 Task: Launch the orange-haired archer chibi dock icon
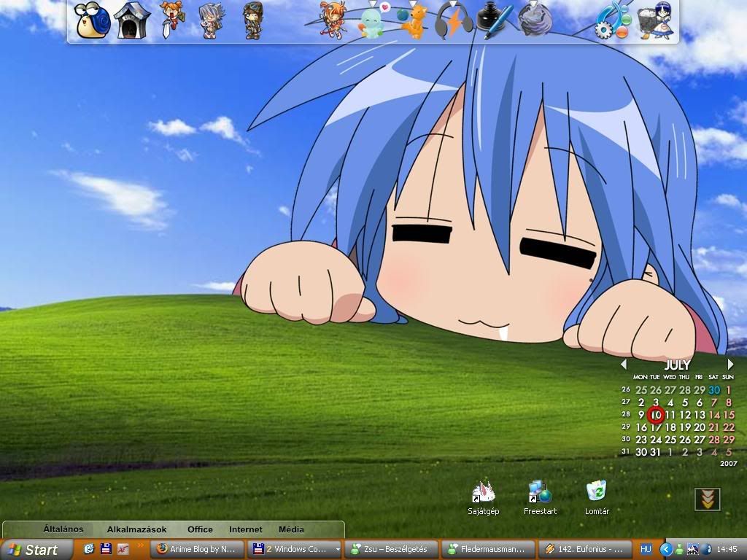pos(333,20)
